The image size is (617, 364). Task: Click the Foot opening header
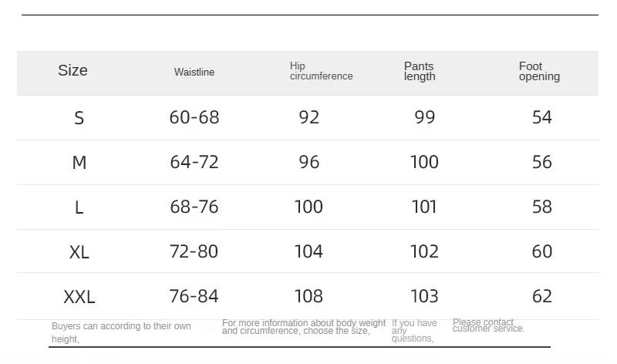click(x=539, y=72)
